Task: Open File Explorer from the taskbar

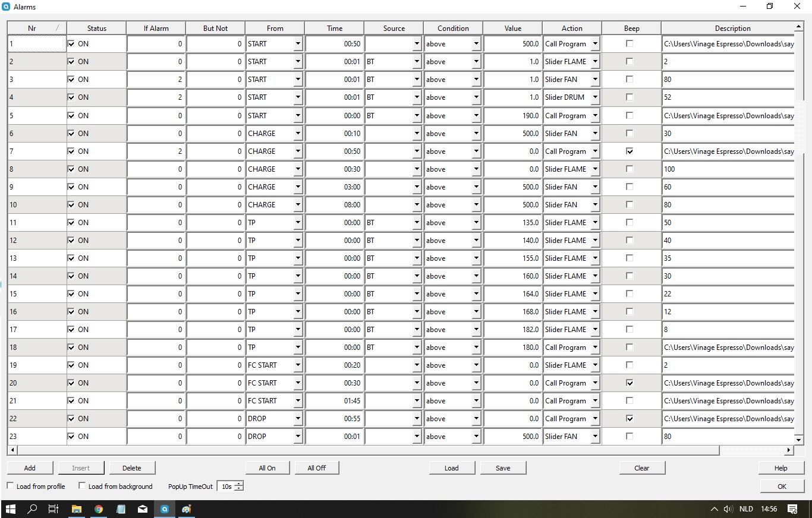Action: tap(76, 509)
